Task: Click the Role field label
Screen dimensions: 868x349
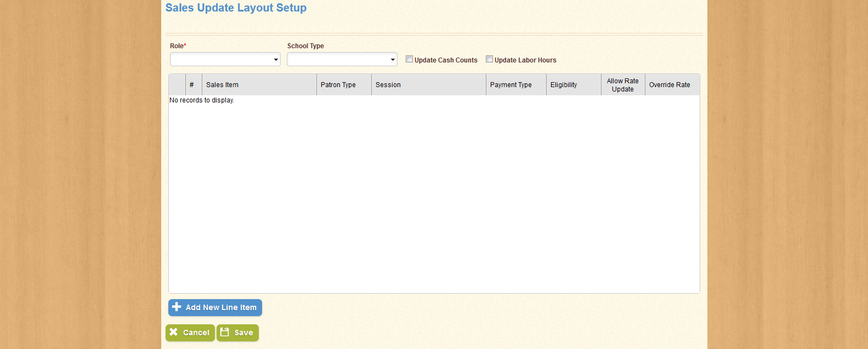Action: pyautogui.click(x=177, y=46)
